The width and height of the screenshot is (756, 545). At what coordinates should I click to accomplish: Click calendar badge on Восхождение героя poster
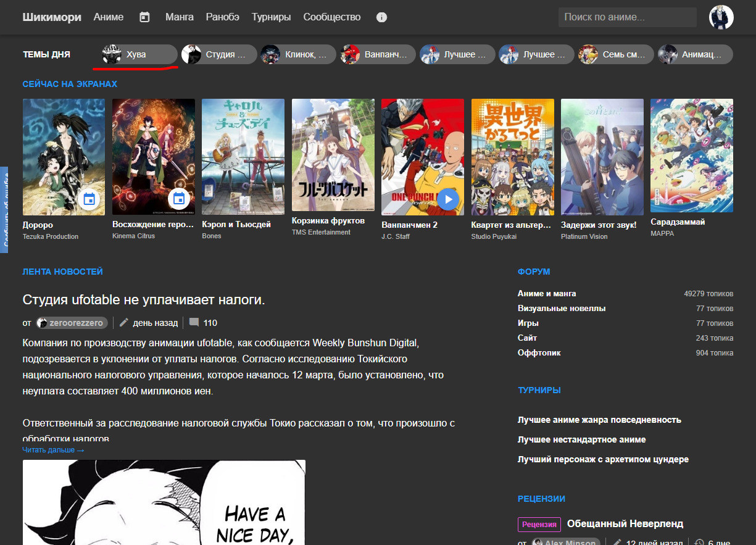pyautogui.click(x=179, y=199)
